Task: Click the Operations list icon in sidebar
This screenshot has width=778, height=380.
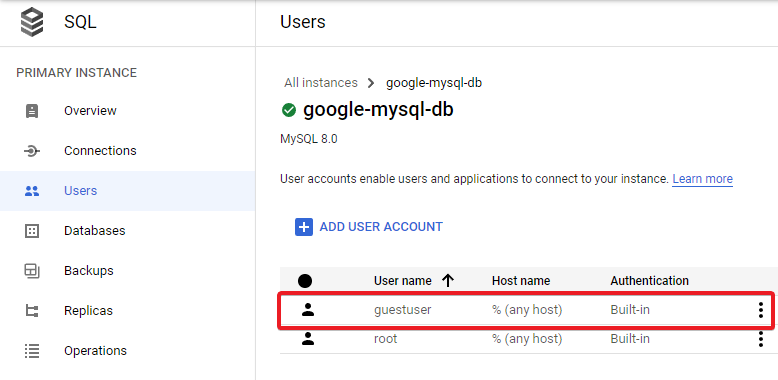Action: pyautogui.click(x=32, y=351)
